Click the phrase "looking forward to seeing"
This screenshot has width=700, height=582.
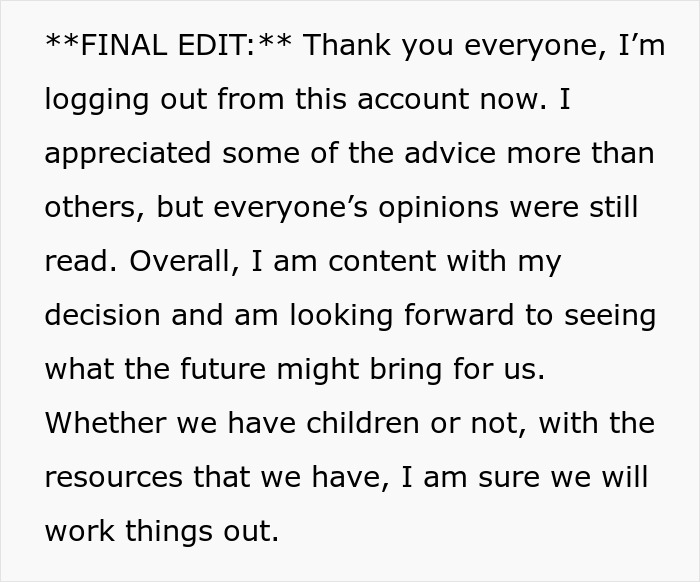(x=473, y=316)
